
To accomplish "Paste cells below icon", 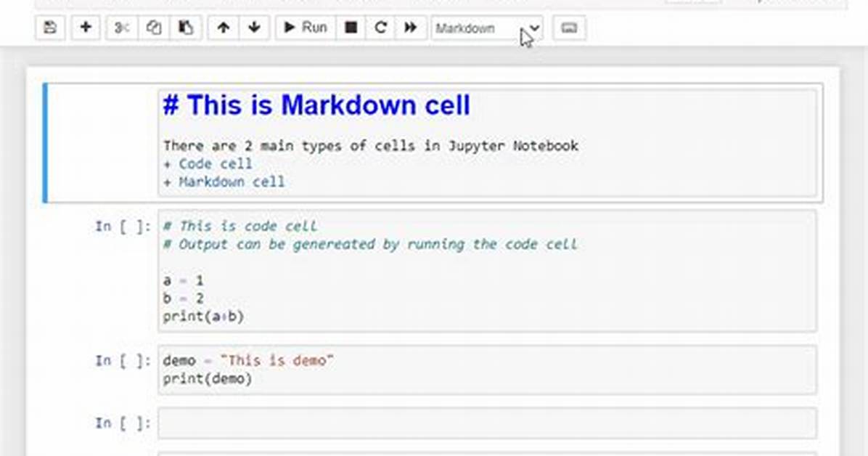I will pyautogui.click(x=186, y=28).
